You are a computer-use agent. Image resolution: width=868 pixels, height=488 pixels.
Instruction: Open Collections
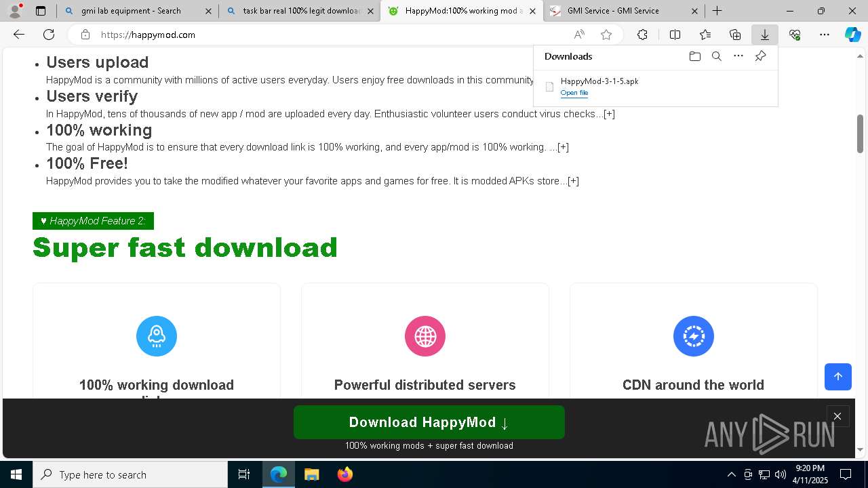tap(735, 35)
